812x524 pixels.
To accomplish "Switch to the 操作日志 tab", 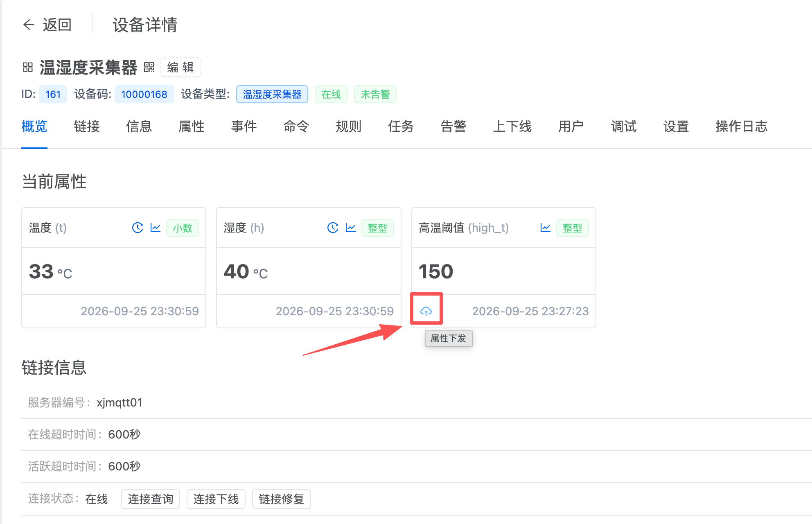I will click(742, 126).
